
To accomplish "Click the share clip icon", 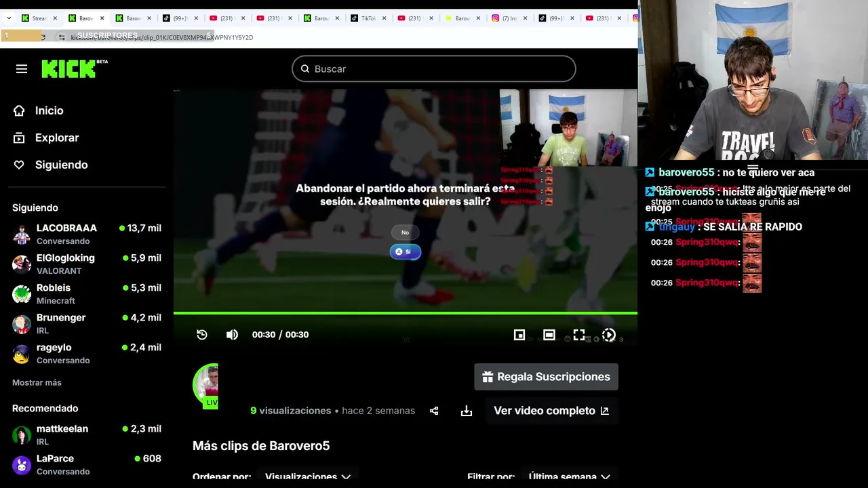I will pyautogui.click(x=434, y=411).
